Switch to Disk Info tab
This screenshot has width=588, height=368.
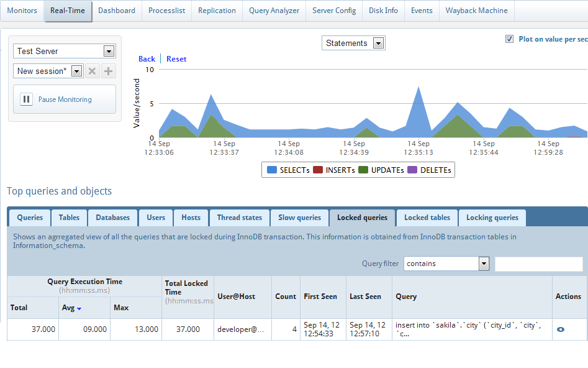click(383, 11)
